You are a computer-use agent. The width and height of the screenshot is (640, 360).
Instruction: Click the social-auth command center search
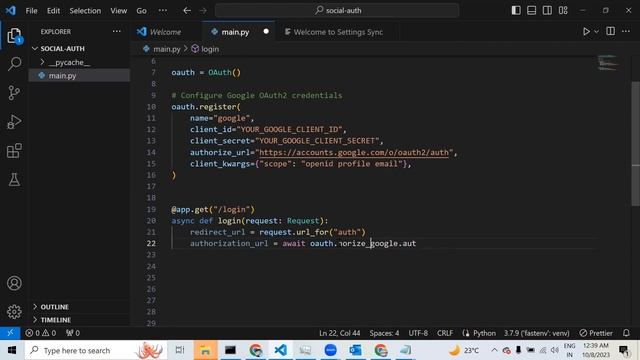(x=337, y=11)
